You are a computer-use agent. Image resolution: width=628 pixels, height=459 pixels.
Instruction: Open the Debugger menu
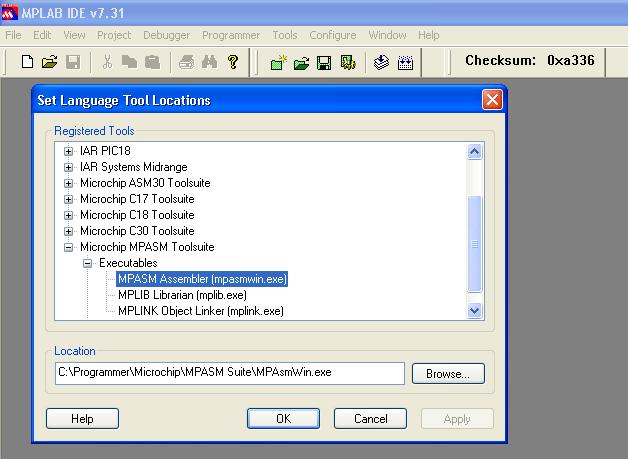[x=167, y=35]
